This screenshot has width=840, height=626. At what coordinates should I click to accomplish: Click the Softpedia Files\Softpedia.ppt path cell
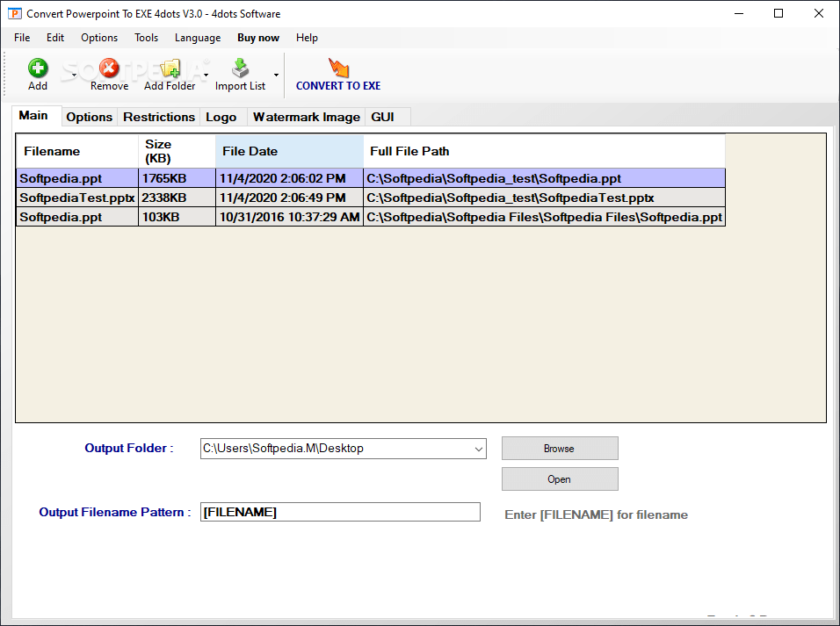pyautogui.click(x=544, y=217)
